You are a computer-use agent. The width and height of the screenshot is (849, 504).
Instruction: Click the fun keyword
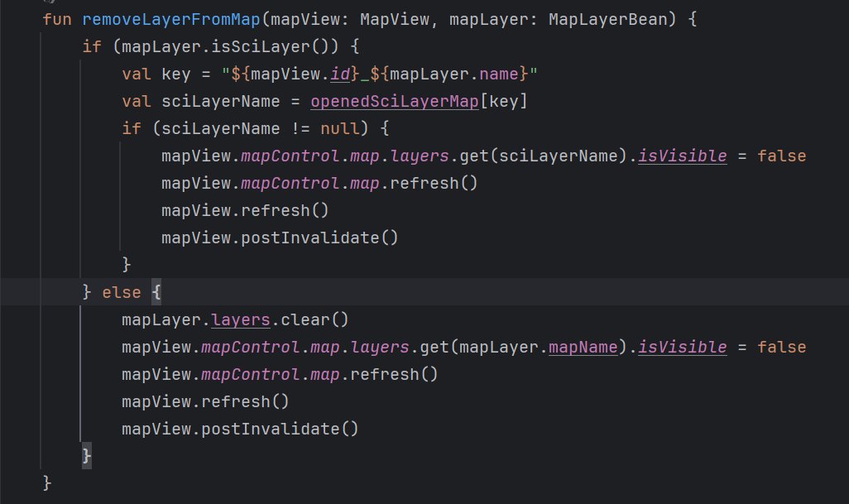point(57,19)
